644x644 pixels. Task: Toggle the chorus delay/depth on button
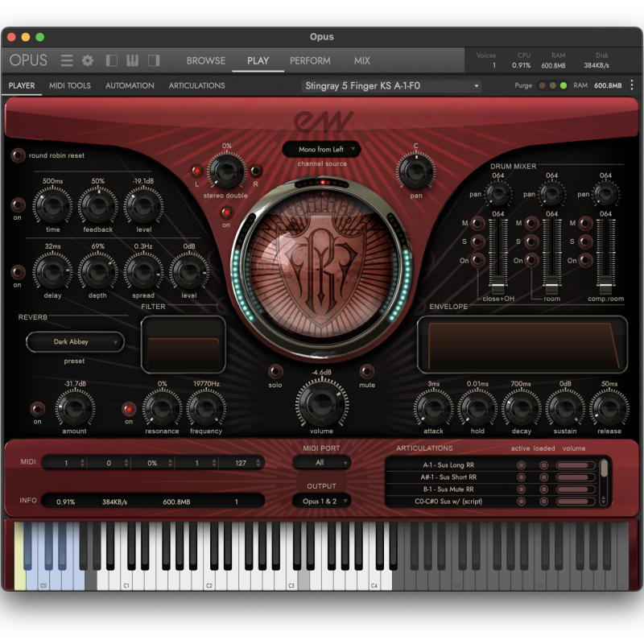(18, 272)
